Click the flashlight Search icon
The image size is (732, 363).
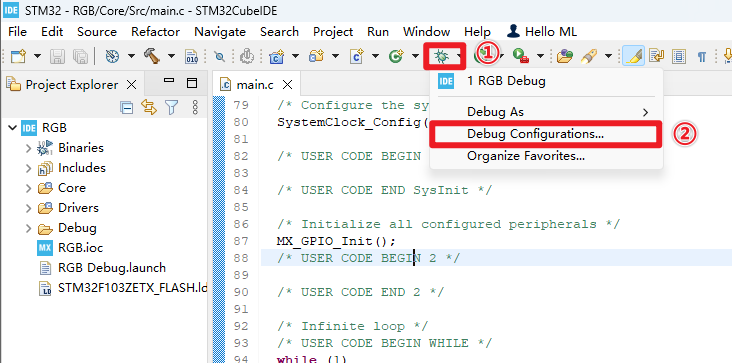click(x=589, y=56)
